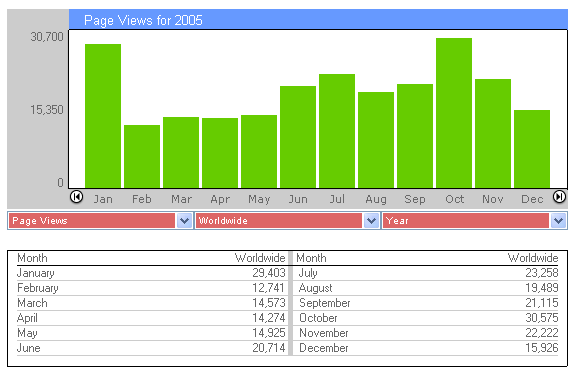Select the June row in the table
This screenshot has height=375, width=576.
point(151,348)
